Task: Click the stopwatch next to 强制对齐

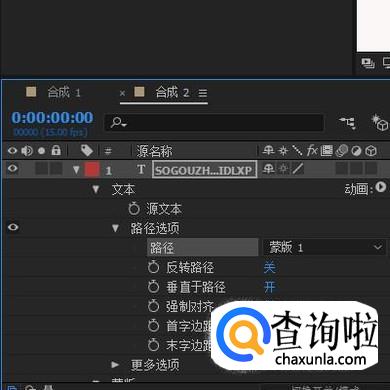Action: tap(154, 306)
